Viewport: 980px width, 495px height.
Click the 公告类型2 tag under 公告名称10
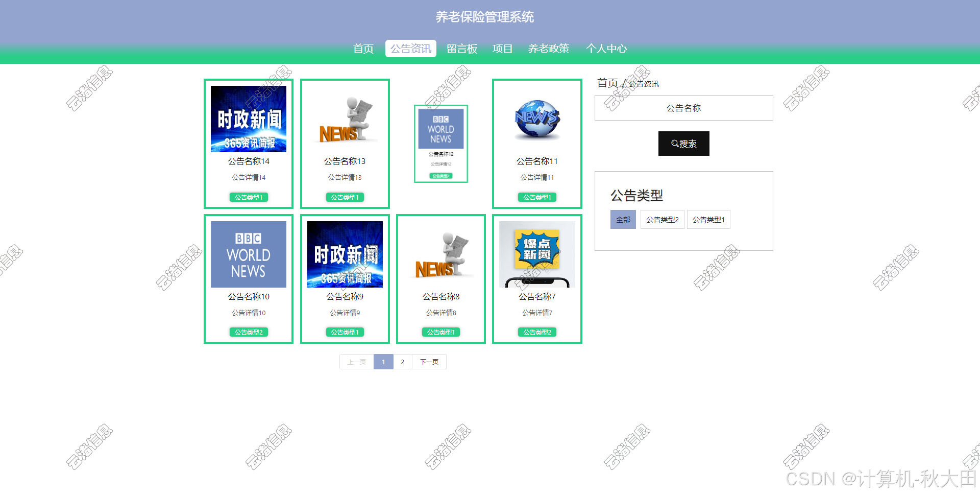click(249, 332)
